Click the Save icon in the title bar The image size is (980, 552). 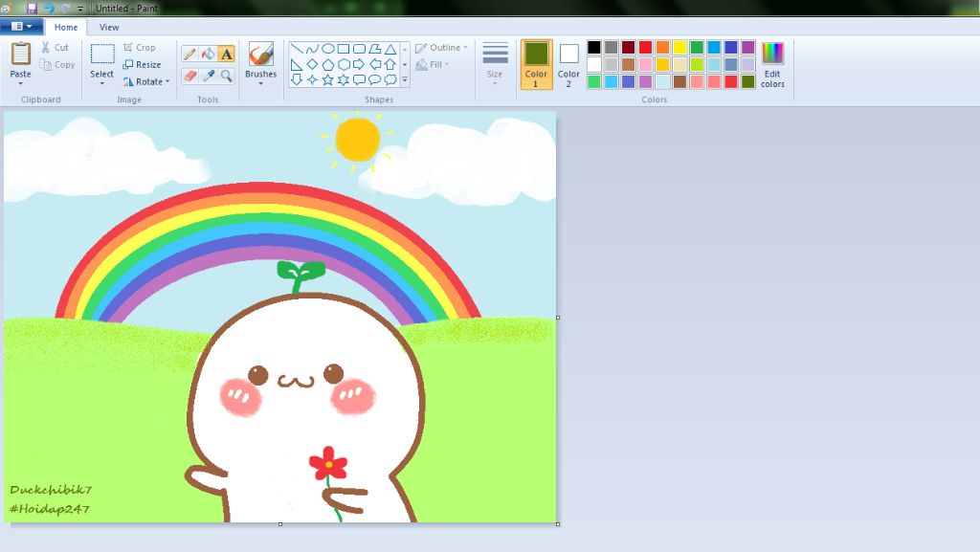tap(32, 8)
